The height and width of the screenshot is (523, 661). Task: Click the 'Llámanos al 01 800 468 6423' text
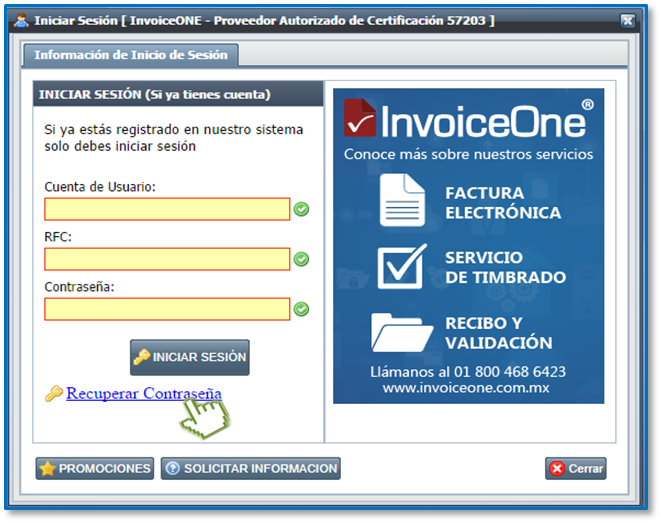pos(468,372)
